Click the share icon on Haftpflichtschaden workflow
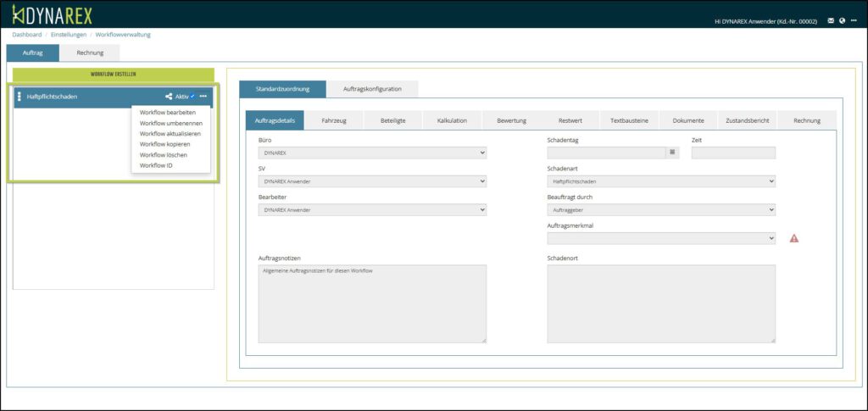 pyautogui.click(x=169, y=97)
